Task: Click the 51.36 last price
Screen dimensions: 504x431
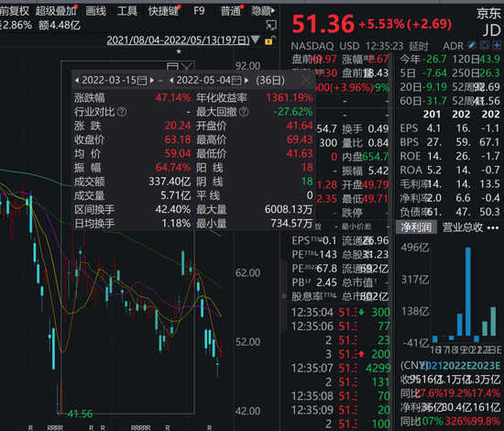Action: 323,25
